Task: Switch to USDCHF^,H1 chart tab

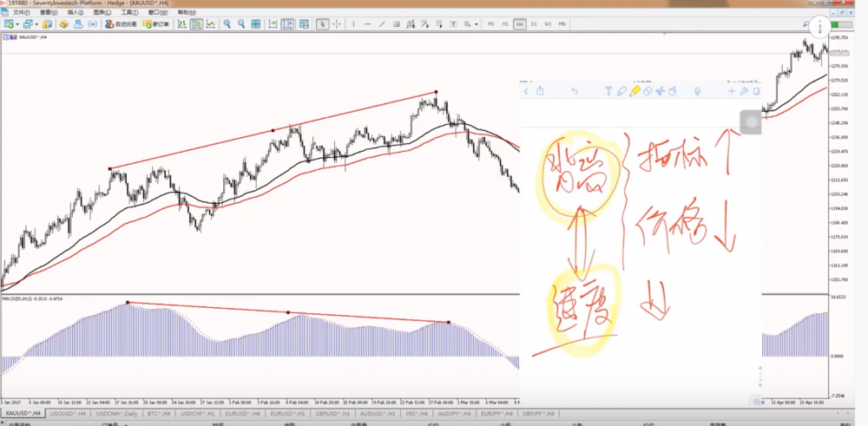Action: point(199,413)
